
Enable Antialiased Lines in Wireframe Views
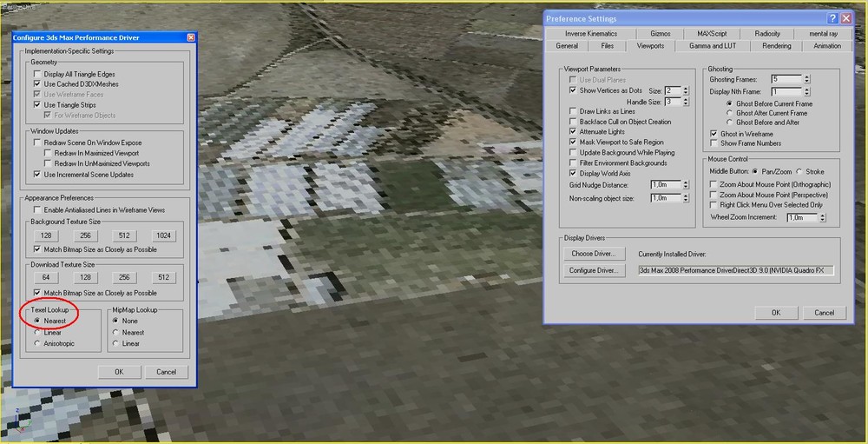click(37, 210)
